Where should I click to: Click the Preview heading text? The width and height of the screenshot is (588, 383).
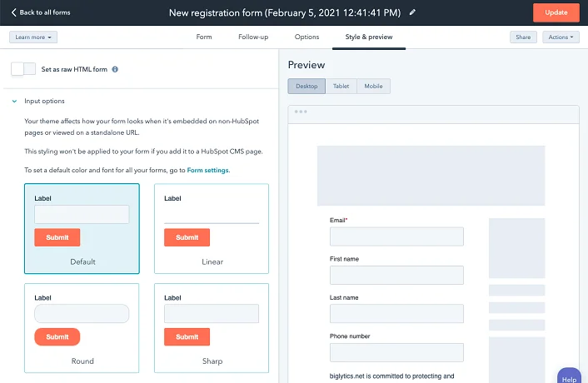[x=306, y=65]
